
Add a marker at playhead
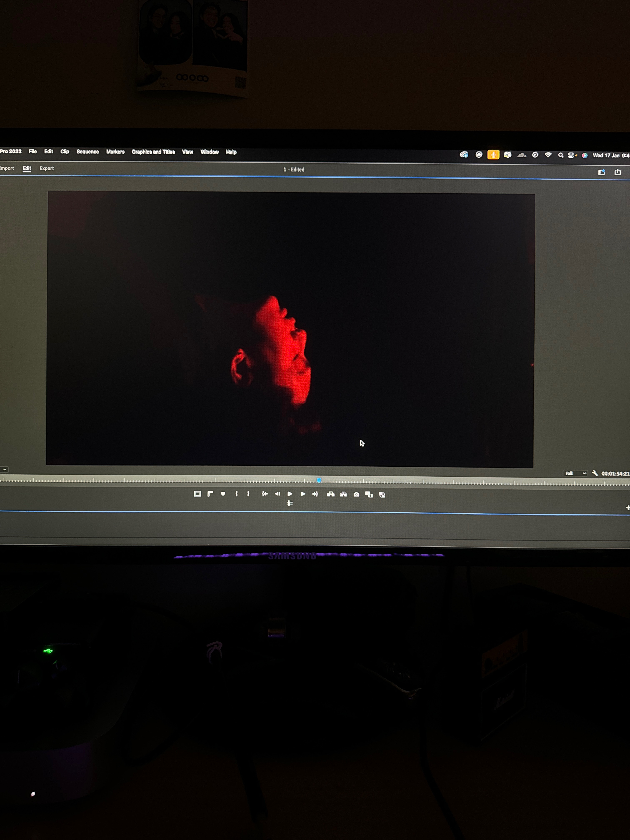pyautogui.click(x=223, y=494)
